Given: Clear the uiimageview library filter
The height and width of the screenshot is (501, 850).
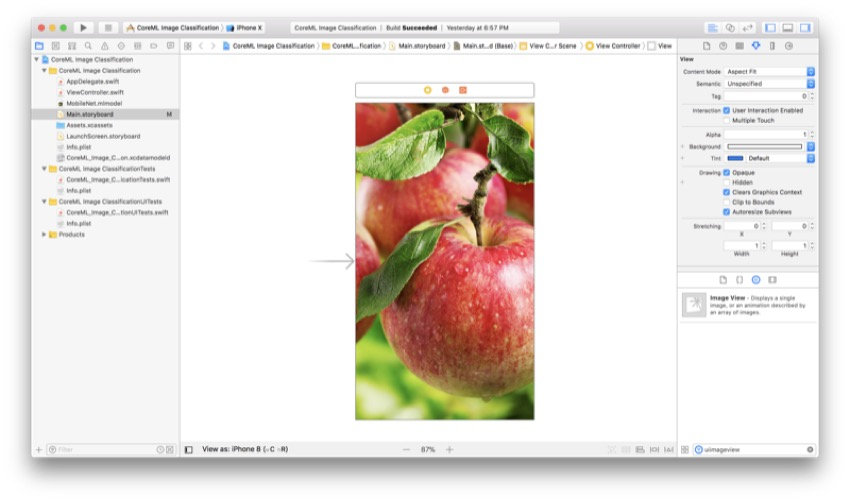Looking at the screenshot, I should tap(810, 449).
